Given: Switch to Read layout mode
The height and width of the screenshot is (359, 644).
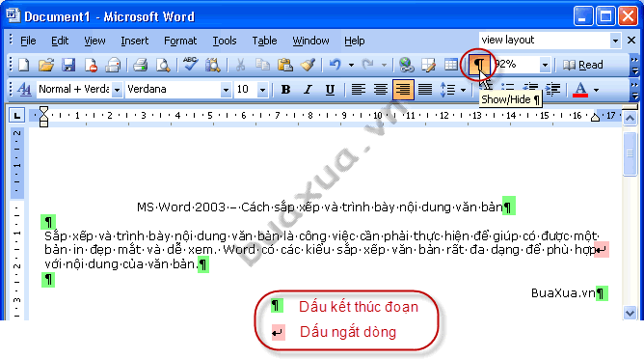Looking at the screenshot, I should click(x=583, y=65).
